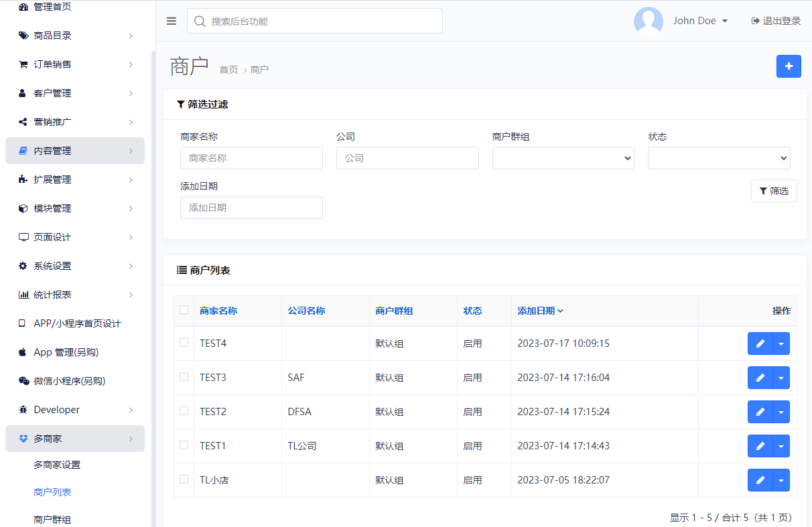This screenshot has height=527, width=812.
Task: Open 商户群组 submenu item
Action: [x=52, y=520]
